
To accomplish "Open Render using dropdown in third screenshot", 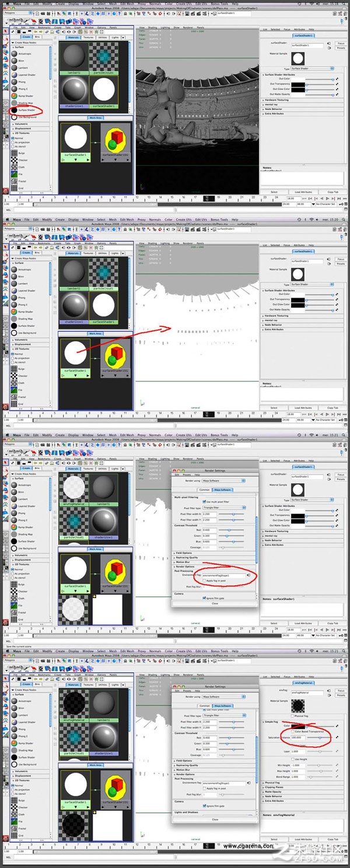I will pos(223,481).
